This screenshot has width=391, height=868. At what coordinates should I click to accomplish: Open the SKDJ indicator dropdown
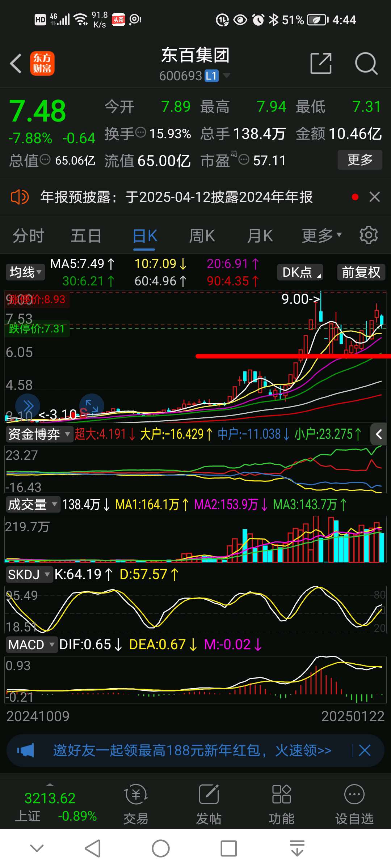pos(29,574)
